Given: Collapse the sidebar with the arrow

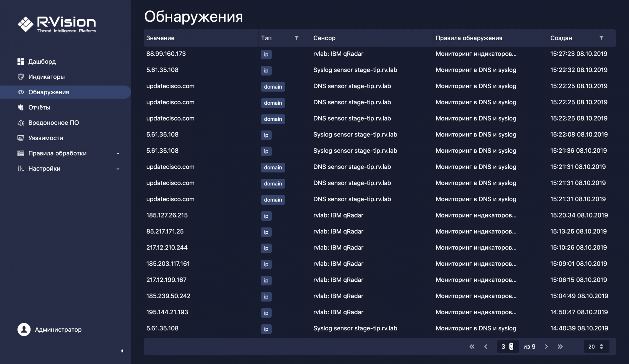Looking at the screenshot, I should pyautogui.click(x=122, y=351).
